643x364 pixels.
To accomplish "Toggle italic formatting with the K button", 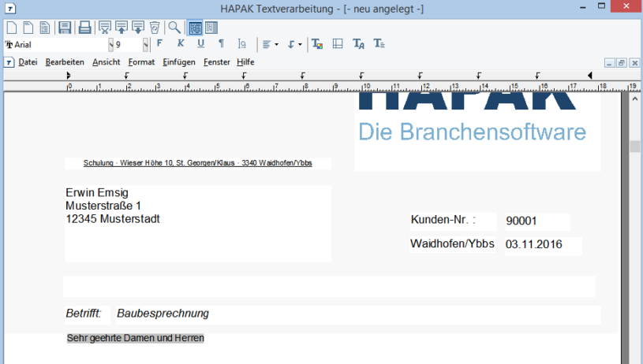I will 181,43.
